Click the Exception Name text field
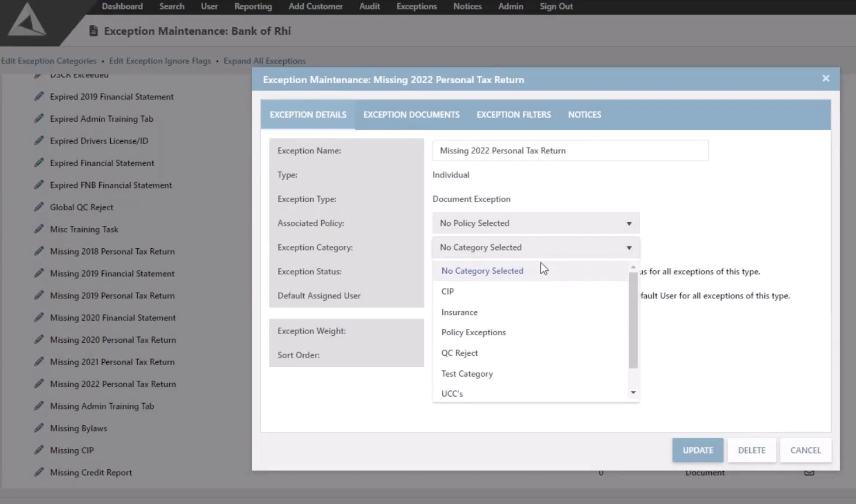This screenshot has width=856, height=504. pos(570,150)
